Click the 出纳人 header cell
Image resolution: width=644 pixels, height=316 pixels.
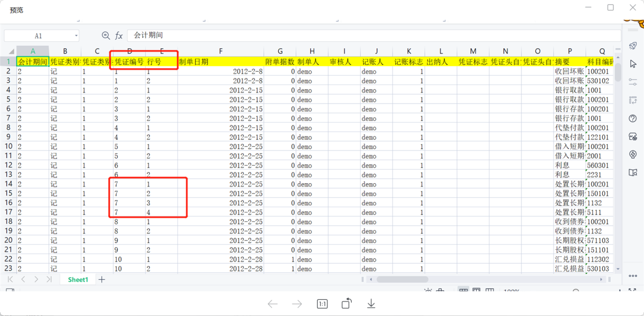(441, 62)
